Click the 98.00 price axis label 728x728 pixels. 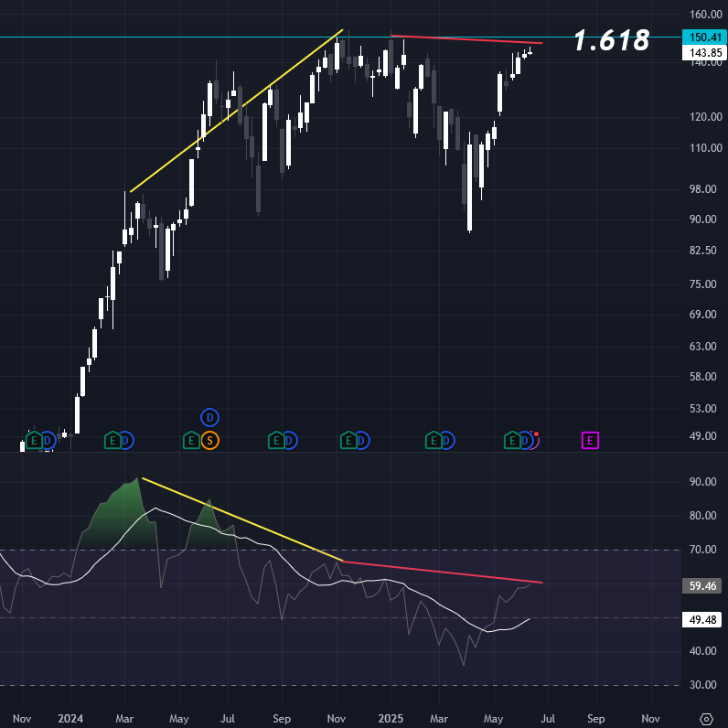703,189
